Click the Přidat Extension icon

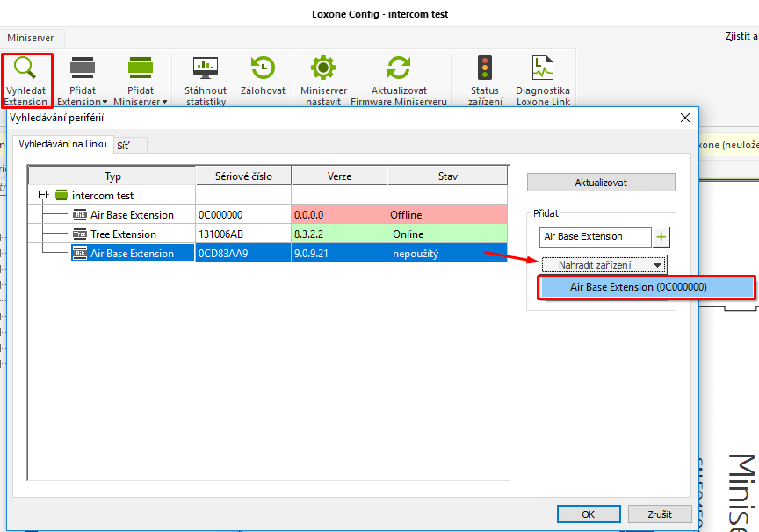(83, 69)
